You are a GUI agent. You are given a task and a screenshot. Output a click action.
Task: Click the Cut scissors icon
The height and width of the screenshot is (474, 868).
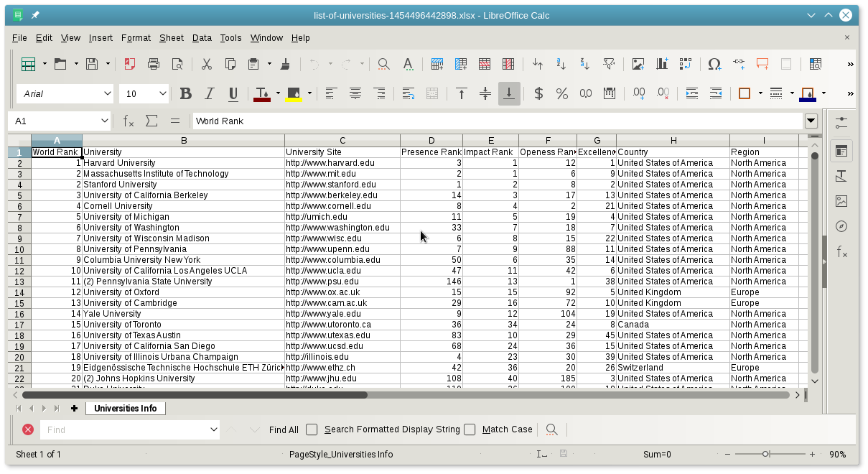click(x=207, y=64)
